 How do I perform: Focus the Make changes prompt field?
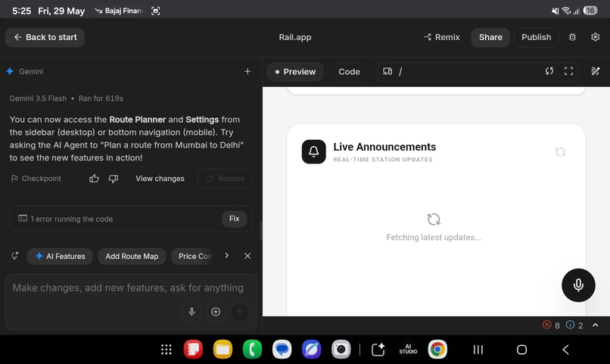[x=129, y=288]
